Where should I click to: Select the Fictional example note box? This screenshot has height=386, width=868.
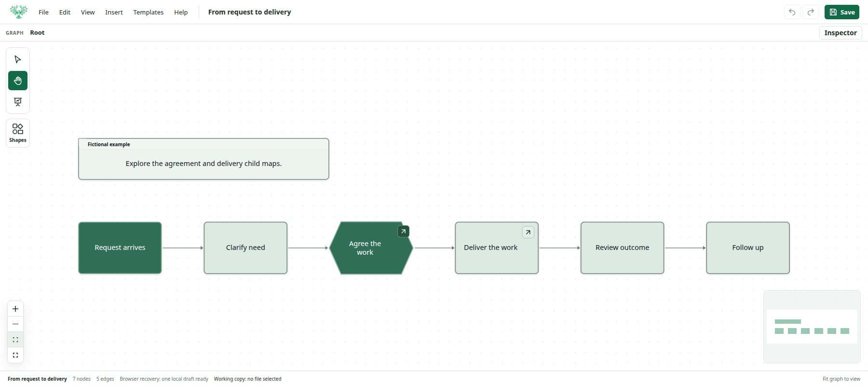pos(203,159)
